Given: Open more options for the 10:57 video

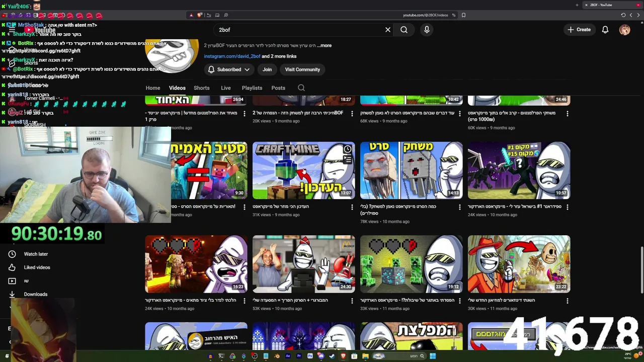Looking at the screenshot, I should coord(568,207).
